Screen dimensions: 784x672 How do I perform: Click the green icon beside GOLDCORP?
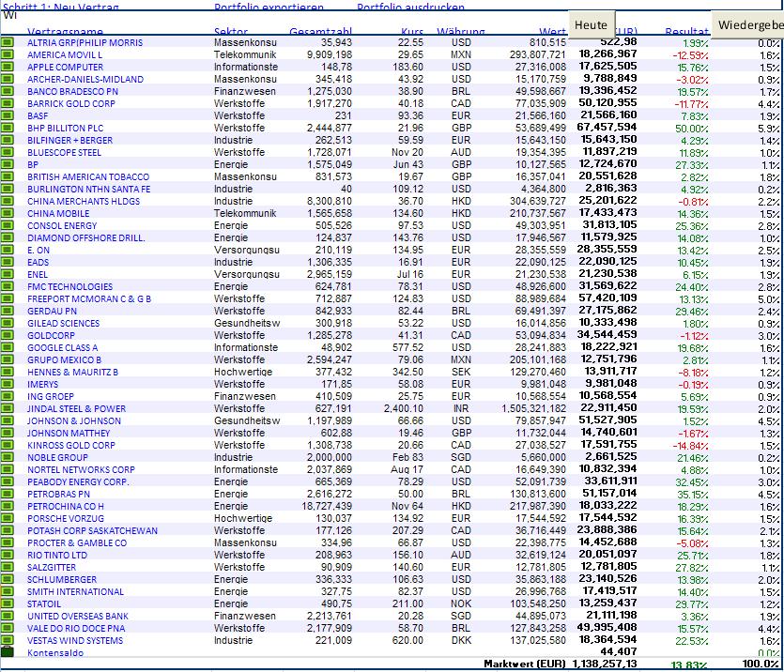pyautogui.click(x=7, y=335)
